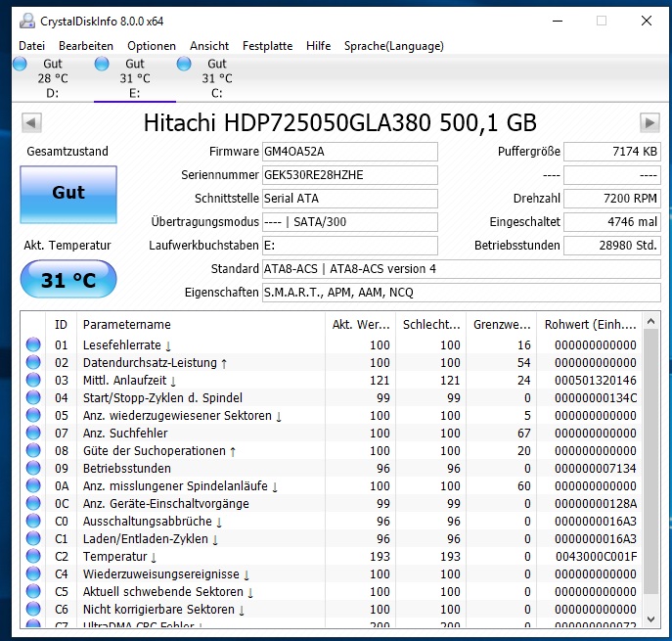Click the Seriennummer field

click(350, 175)
